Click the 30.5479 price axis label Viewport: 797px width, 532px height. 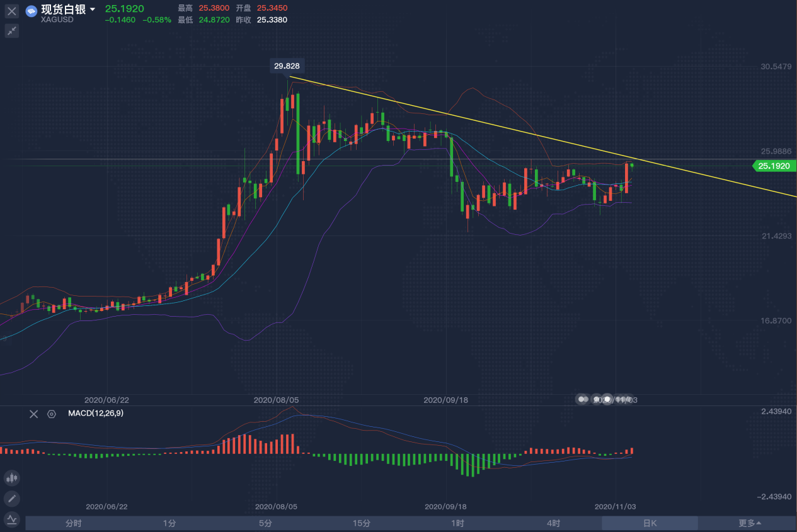[x=775, y=66]
